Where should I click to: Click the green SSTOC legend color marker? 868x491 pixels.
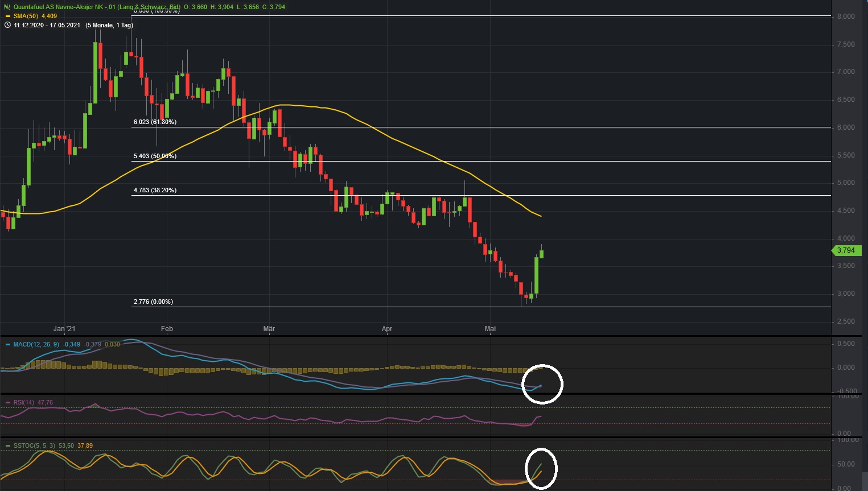pyautogui.click(x=9, y=446)
